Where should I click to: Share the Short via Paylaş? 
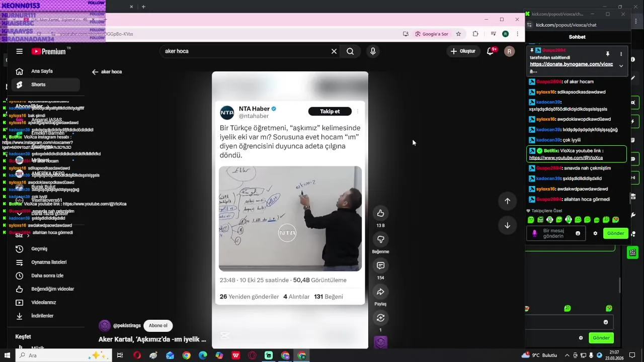pos(380,292)
